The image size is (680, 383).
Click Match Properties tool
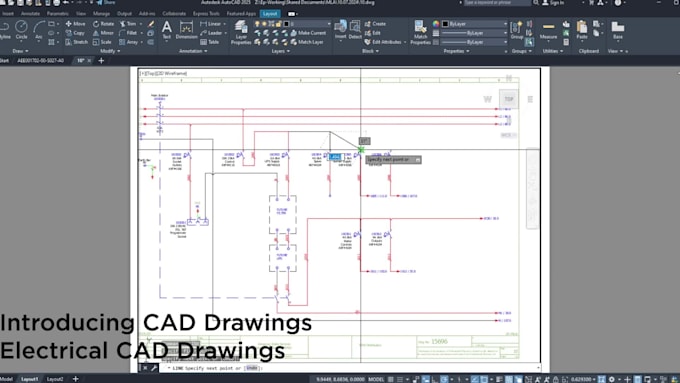coord(420,33)
